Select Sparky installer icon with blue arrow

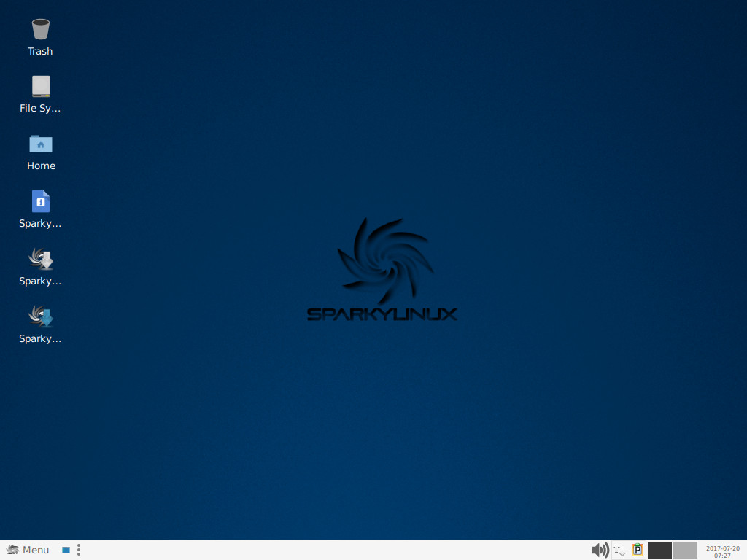pyautogui.click(x=41, y=316)
